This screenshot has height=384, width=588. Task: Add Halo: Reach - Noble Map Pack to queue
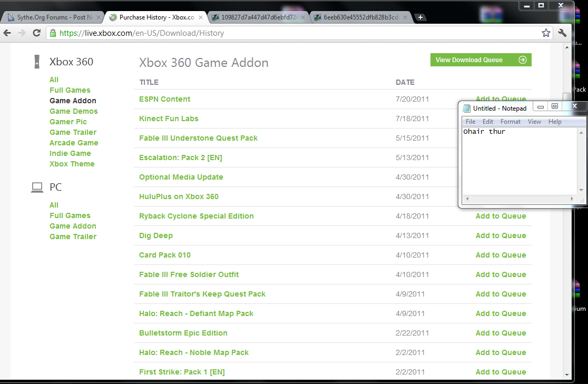click(501, 352)
